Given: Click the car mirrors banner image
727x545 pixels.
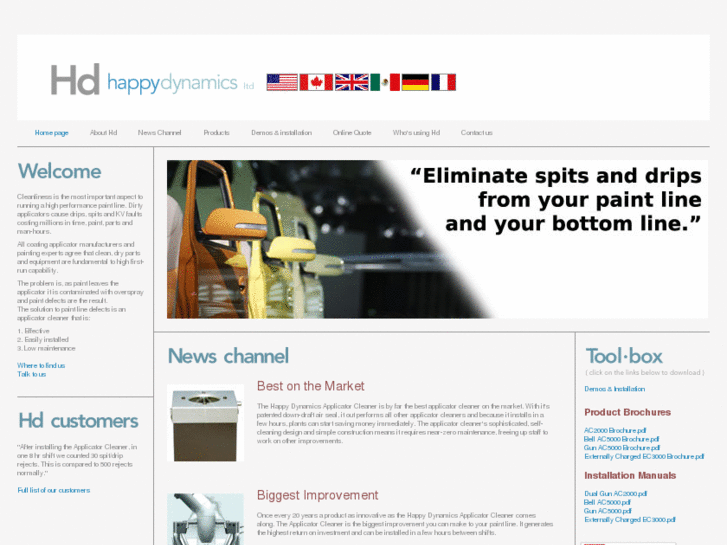Looking at the screenshot, I should pyautogui.click(x=437, y=239).
